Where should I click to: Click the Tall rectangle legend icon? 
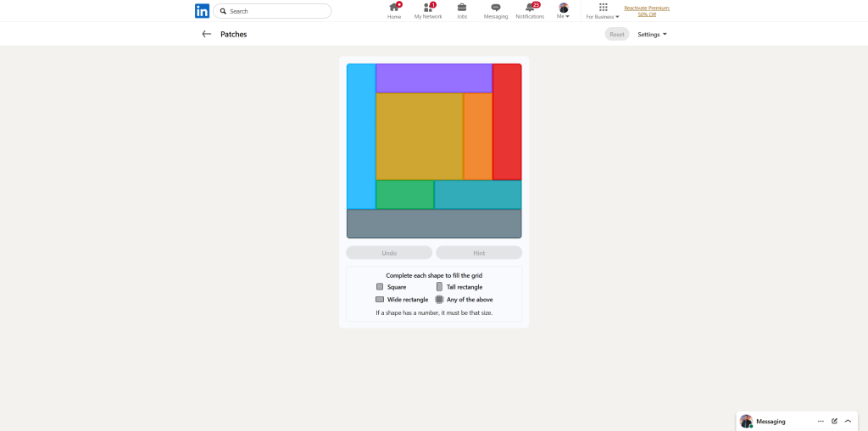pyautogui.click(x=440, y=286)
